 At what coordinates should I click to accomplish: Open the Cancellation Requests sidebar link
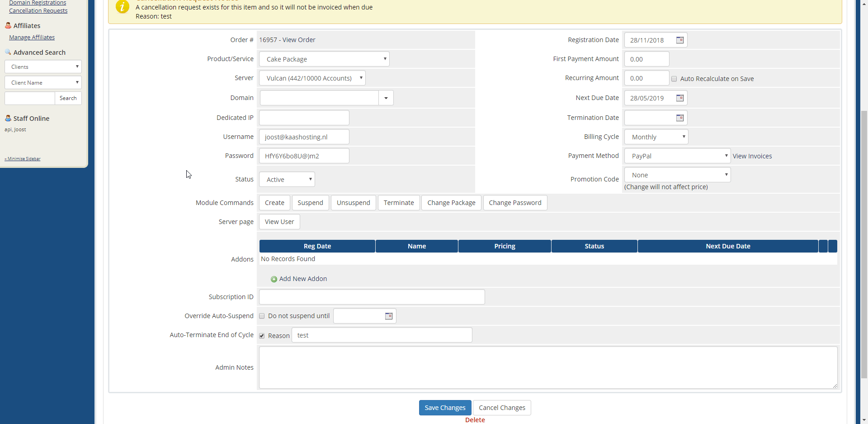click(x=38, y=11)
